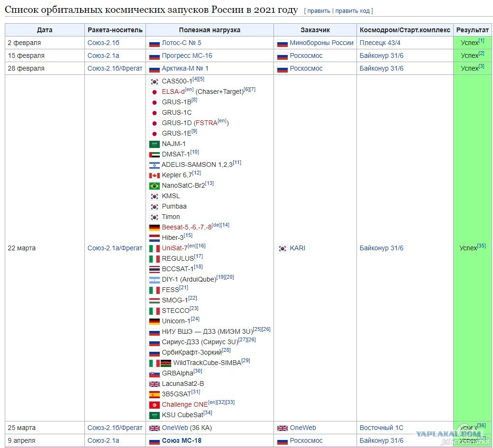Click the Tunisia flag next to Challenge ONE
Screen dimensions: 493x448
coord(155,405)
